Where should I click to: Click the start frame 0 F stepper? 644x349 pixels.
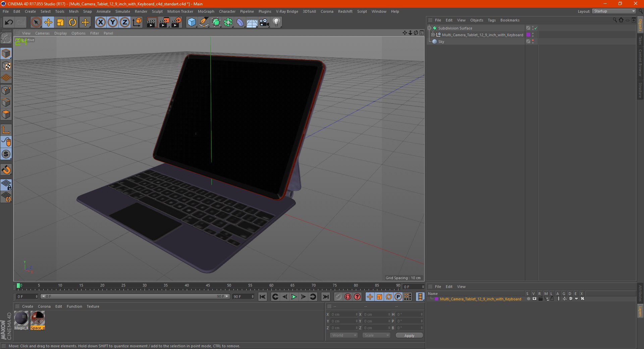click(37, 297)
